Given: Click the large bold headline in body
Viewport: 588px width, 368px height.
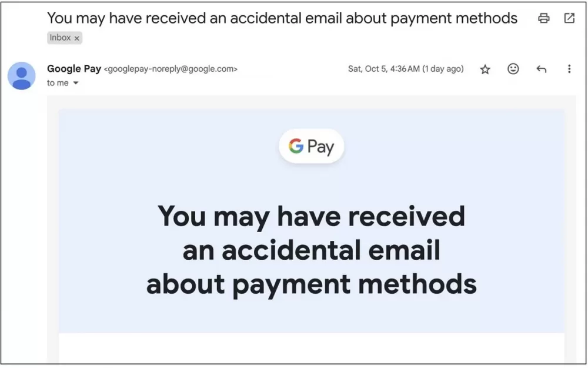Looking at the screenshot, I should (x=311, y=250).
